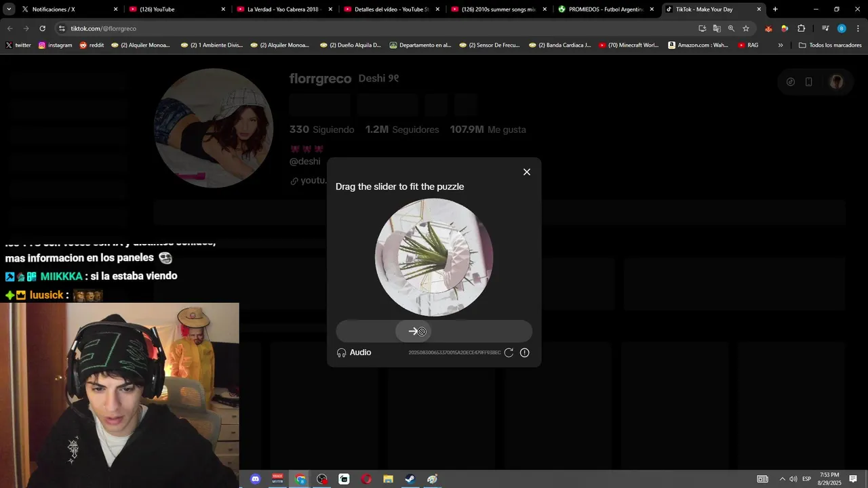Open the Opera taskbar icon

click(x=366, y=479)
